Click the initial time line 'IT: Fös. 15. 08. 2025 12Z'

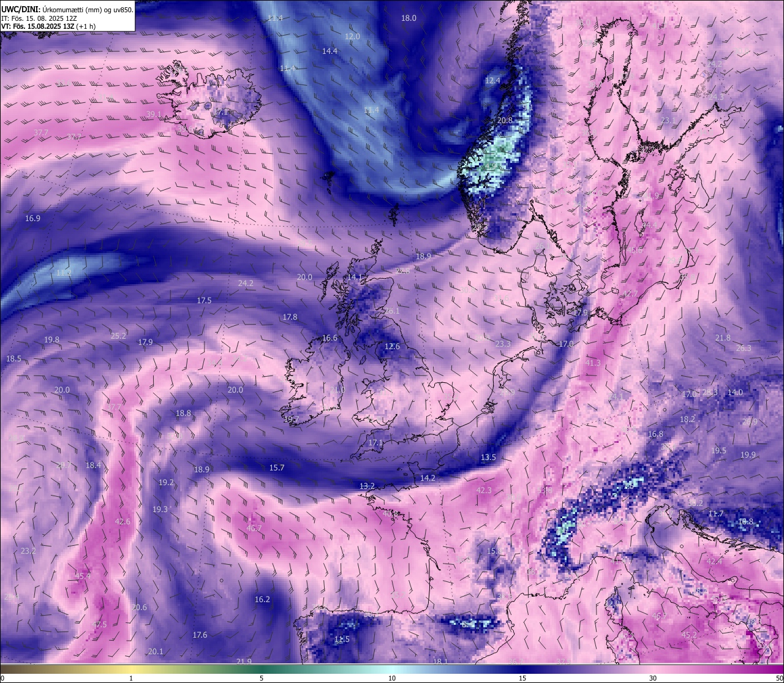[x=39, y=18]
